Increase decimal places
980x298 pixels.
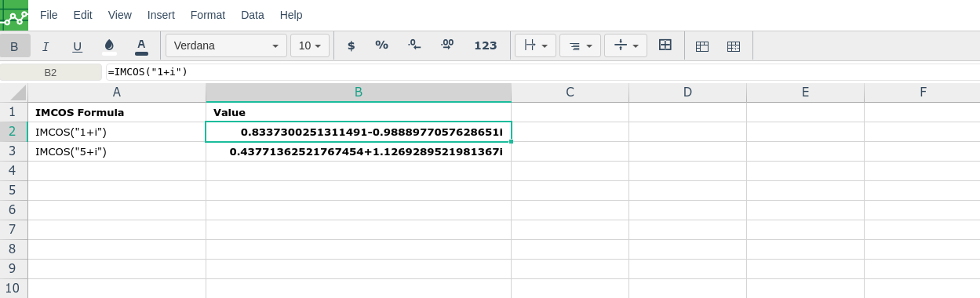(x=447, y=45)
